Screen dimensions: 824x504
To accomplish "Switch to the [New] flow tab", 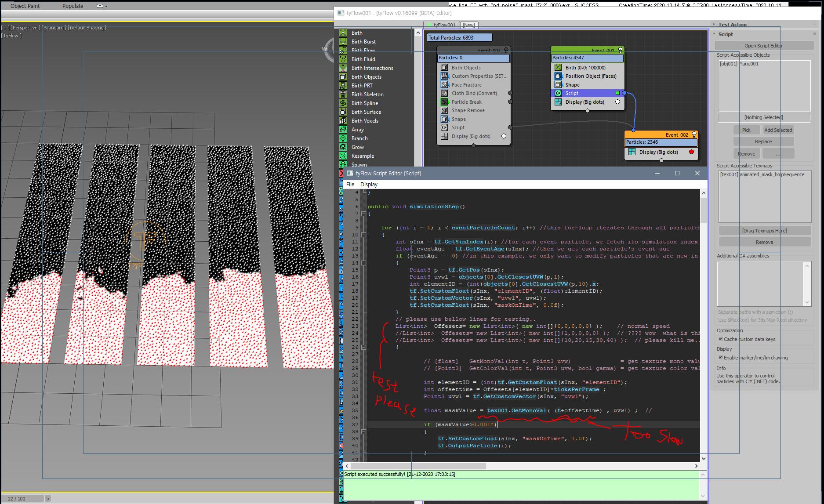I will point(469,25).
